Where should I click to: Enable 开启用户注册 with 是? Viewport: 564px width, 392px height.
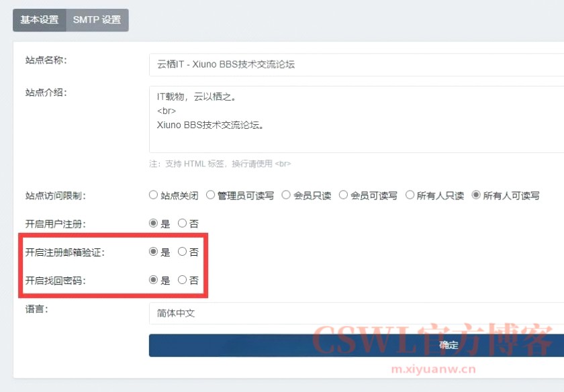[153, 224]
